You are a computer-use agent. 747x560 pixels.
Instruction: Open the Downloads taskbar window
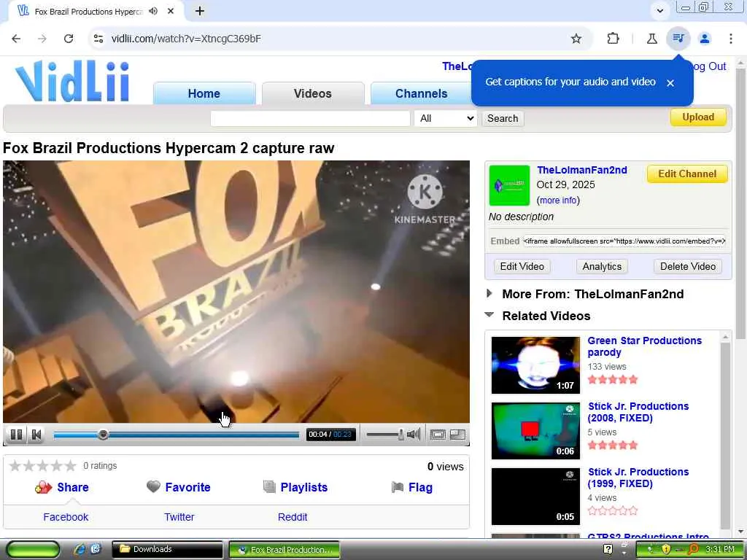click(167, 549)
